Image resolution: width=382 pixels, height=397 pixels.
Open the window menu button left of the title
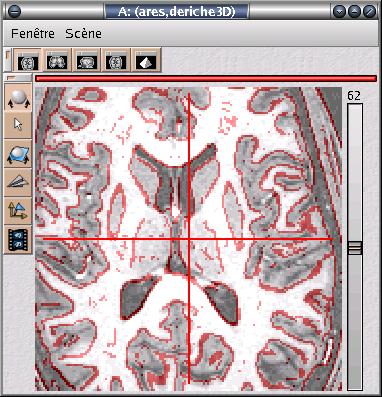[14, 11]
